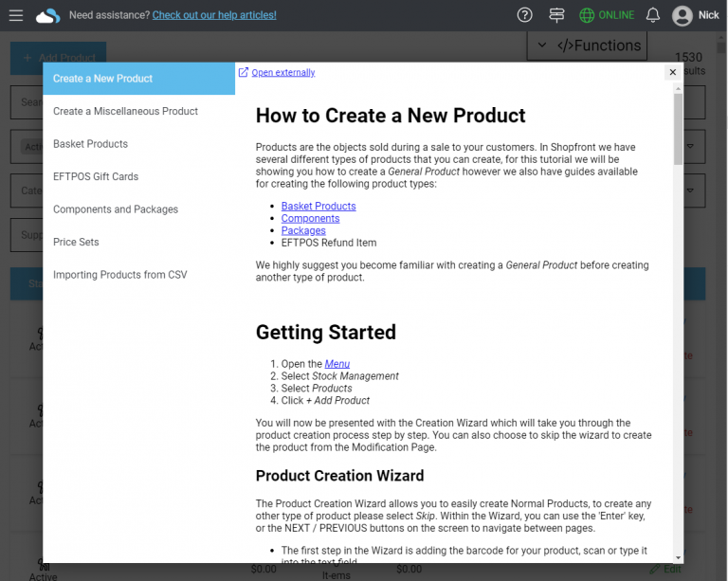The width and height of the screenshot is (728, 581).
Task: Click the Shopfront cloud logo
Action: (x=47, y=15)
